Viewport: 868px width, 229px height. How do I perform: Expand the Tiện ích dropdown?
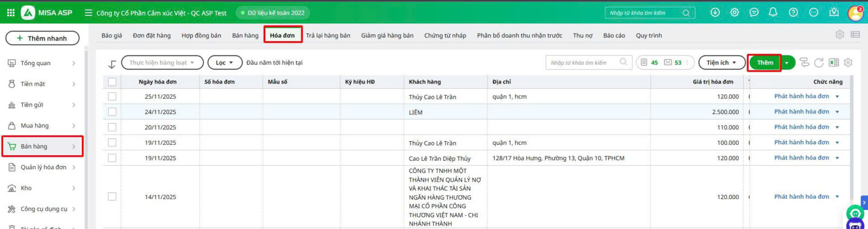pos(721,63)
